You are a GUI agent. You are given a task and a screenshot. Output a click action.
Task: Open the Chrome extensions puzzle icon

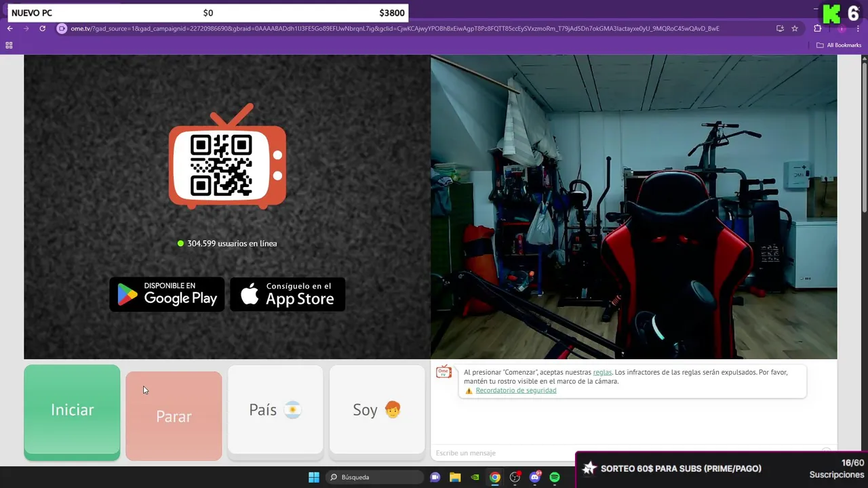pos(817,28)
